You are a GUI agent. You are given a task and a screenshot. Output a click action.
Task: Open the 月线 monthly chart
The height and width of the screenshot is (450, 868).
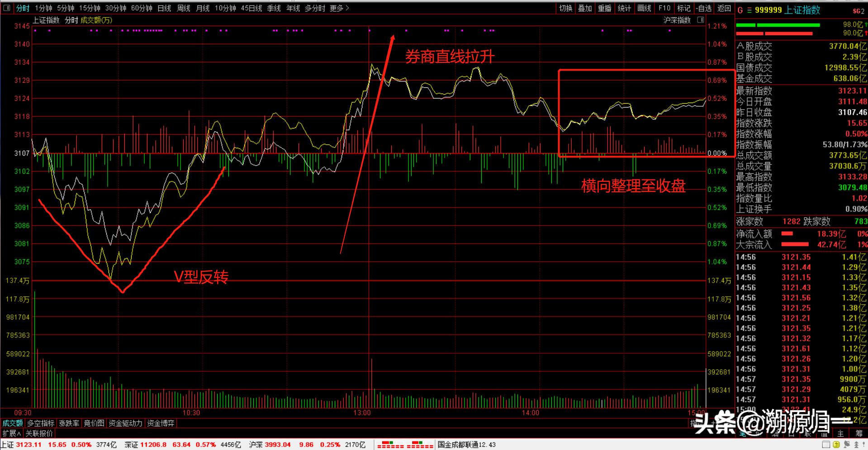pyautogui.click(x=203, y=8)
